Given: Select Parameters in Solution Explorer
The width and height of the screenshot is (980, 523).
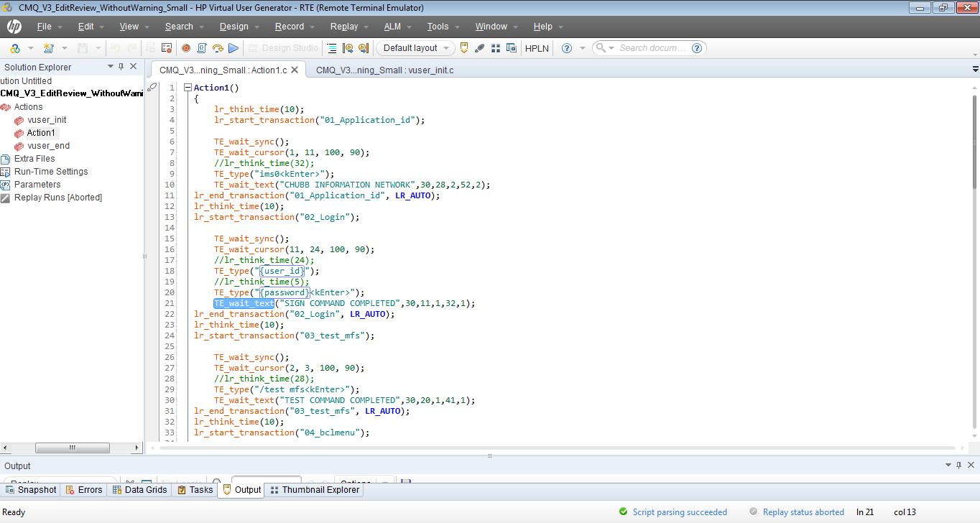Looking at the screenshot, I should 37,185.
